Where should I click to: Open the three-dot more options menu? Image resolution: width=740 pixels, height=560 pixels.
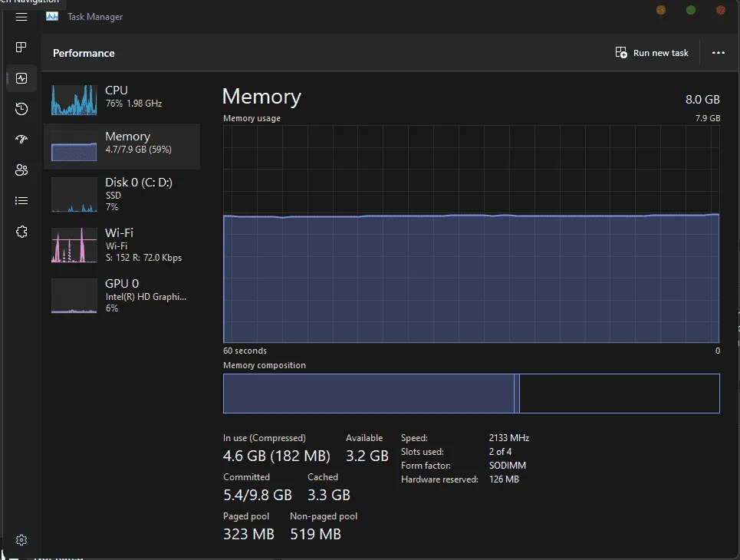pyautogui.click(x=719, y=53)
